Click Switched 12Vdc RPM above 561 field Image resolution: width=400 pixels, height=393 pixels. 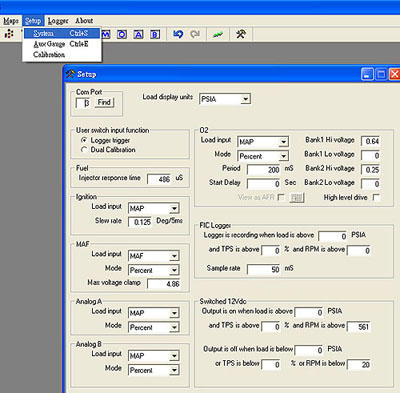359,327
